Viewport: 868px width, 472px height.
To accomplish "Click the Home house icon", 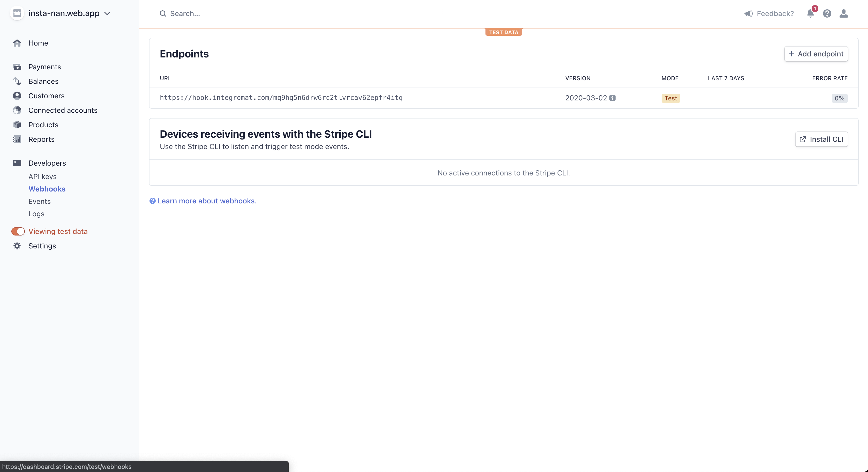I will [17, 43].
